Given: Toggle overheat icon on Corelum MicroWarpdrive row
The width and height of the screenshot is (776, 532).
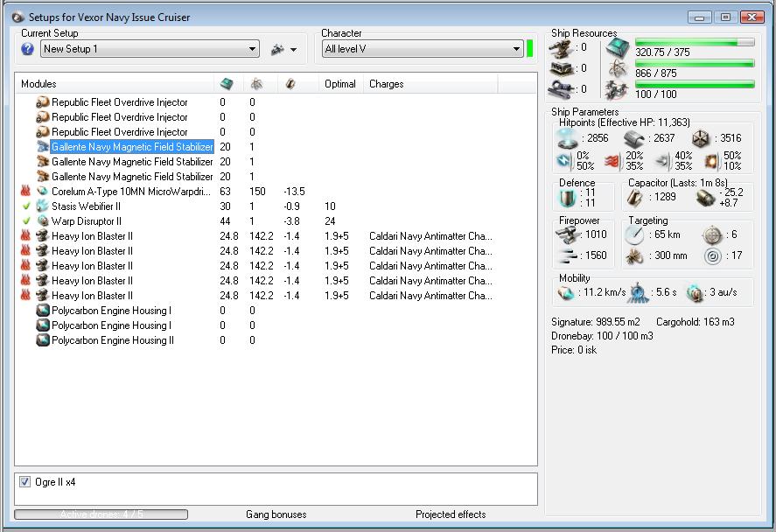Looking at the screenshot, I should click(x=25, y=191).
